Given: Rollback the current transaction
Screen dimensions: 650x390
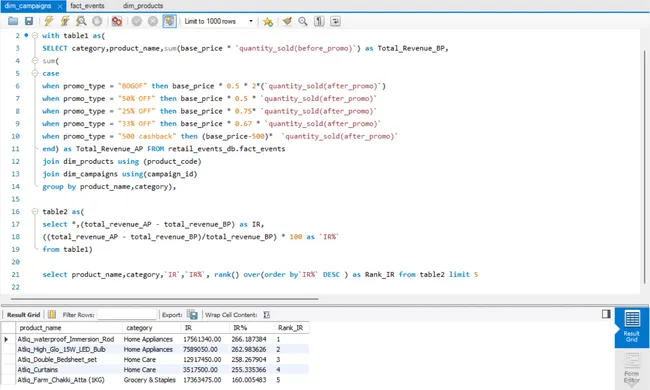Looking at the screenshot, I should 153,21.
